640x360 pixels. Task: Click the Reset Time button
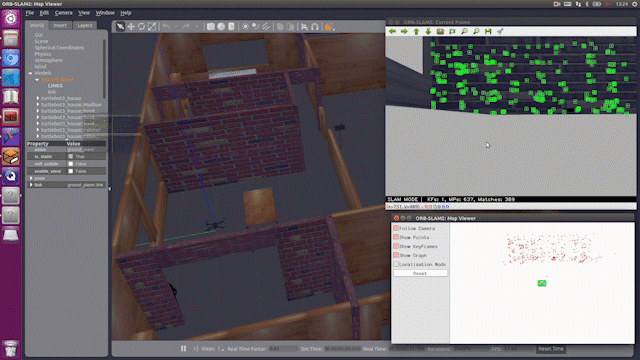[x=551, y=349]
